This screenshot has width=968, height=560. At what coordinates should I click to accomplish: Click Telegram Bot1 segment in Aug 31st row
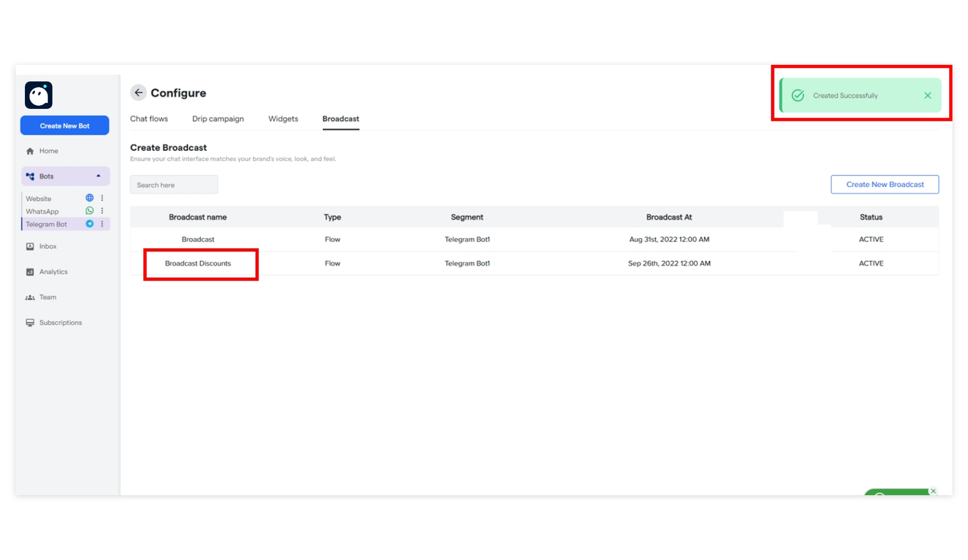467,239
